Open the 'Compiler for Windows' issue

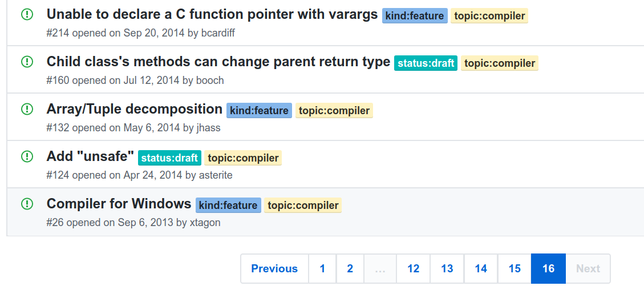coord(119,204)
